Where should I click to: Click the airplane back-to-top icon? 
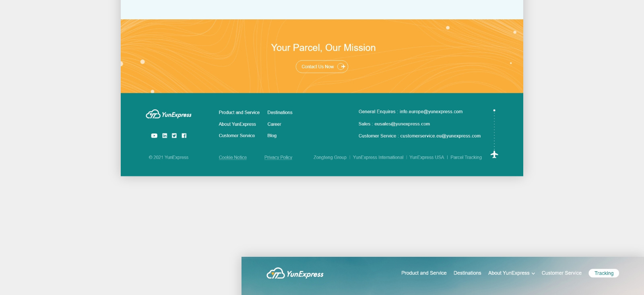(494, 154)
